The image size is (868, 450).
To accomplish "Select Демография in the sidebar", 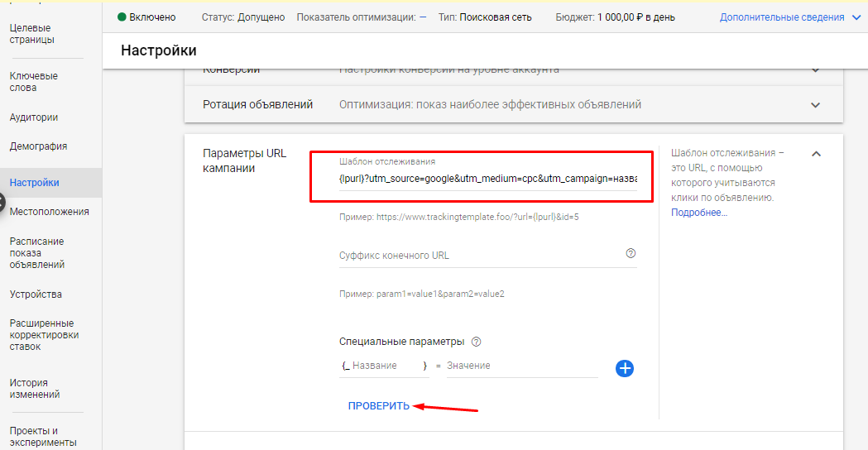I will 38,146.
